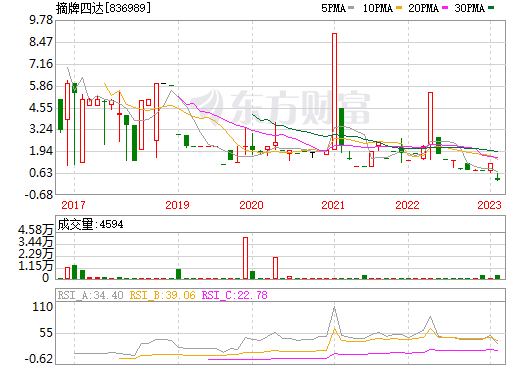Click the 30PMA green legend swatch
The image size is (520, 365).
click(x=491, y=8)
